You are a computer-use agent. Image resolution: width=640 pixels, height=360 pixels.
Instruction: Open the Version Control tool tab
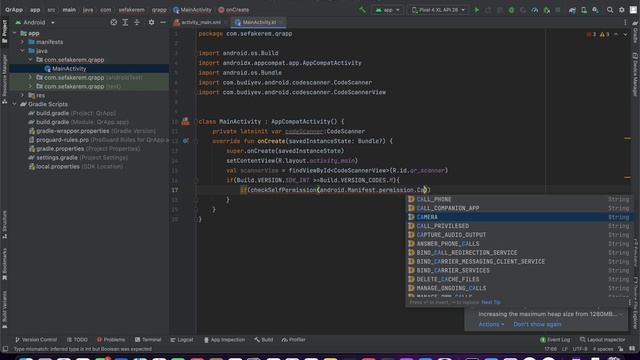pyautogui.click(x=36, y=340)
